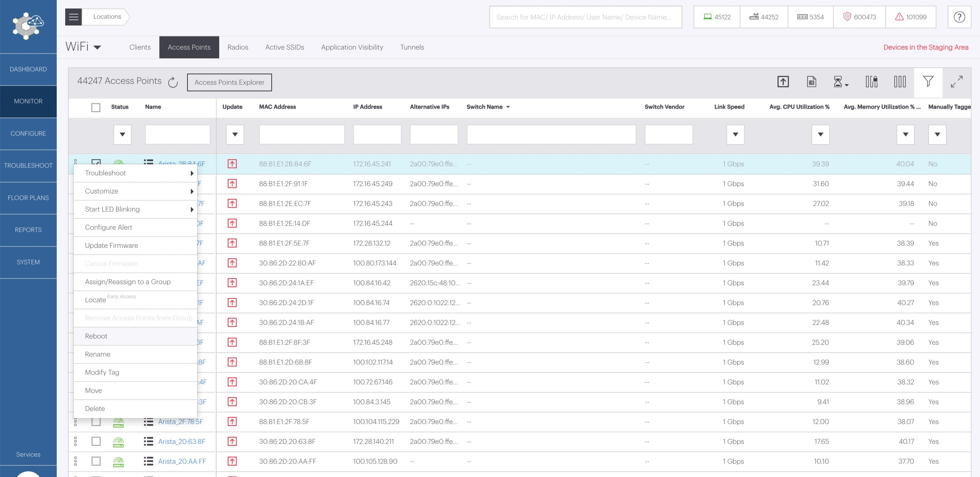The image size is (980, 477).
Task: Click the help question mark icon
Action: [959, 17]
